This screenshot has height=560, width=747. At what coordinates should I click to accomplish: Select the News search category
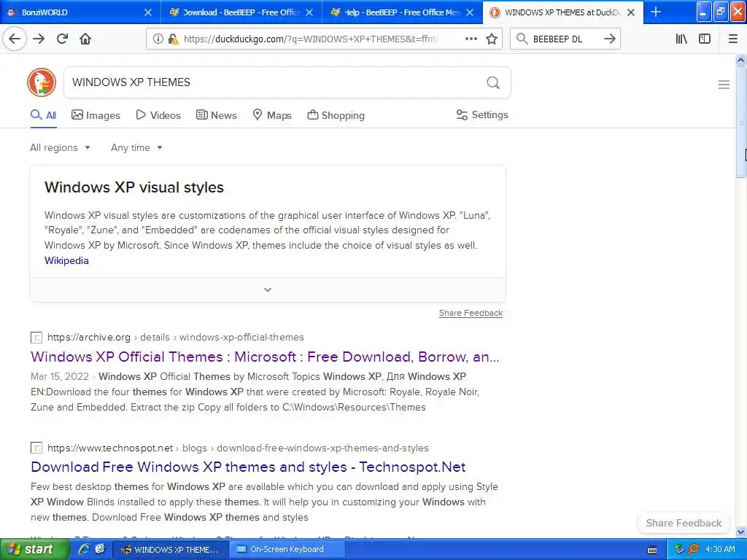point(216,115)
